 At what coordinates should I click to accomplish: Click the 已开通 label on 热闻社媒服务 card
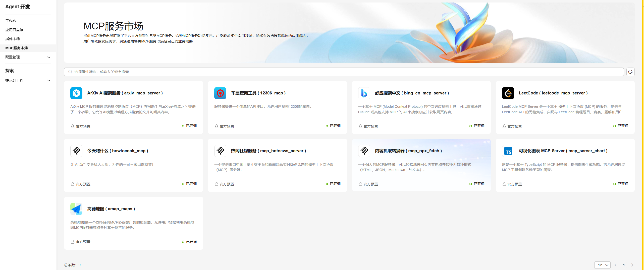pos(335,184)
